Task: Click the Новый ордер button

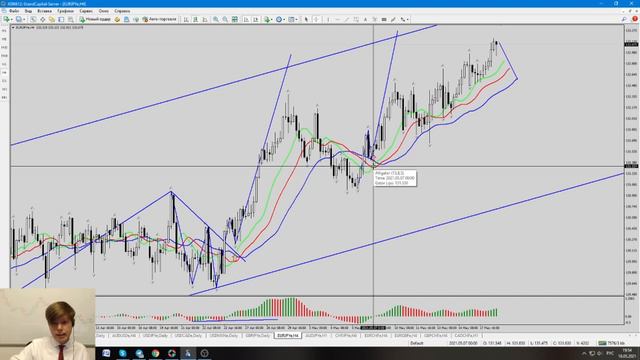Action: 95,19
